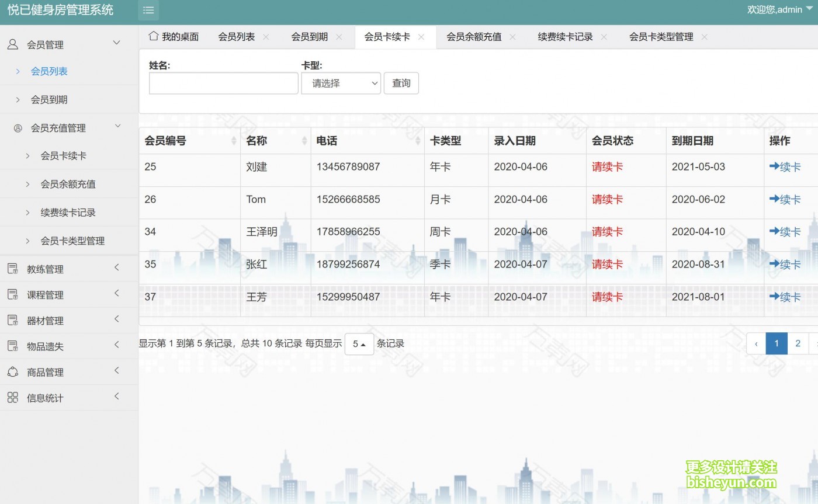
Task: Switch to the 会员余额充值 tab
Action: click(x=474, y=36)
